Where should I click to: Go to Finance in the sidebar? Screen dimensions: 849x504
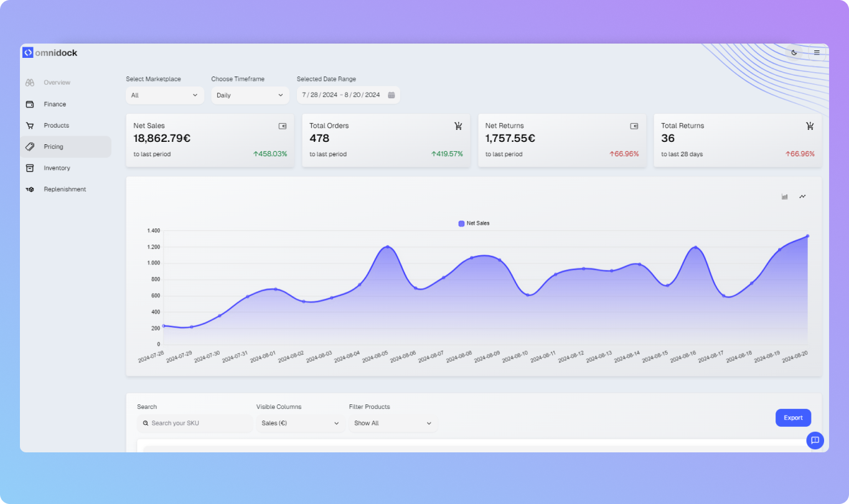click(55, 105)
